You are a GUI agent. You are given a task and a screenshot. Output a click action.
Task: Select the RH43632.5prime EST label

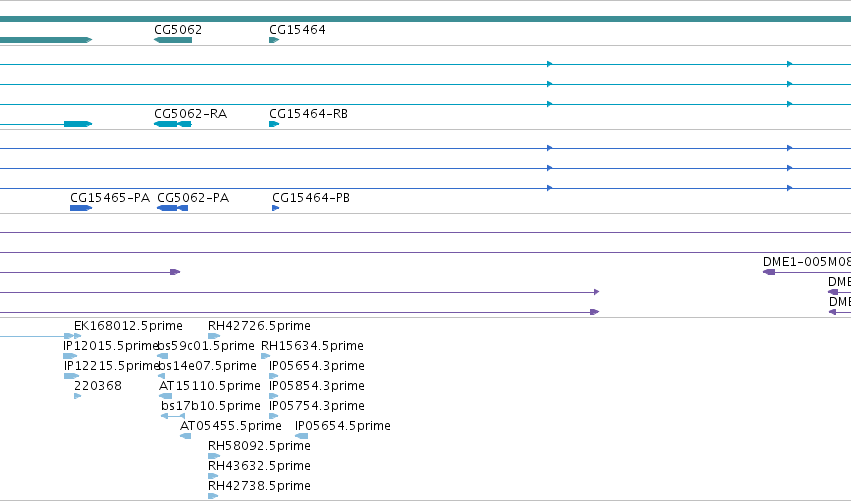click(x=259, y=466)
